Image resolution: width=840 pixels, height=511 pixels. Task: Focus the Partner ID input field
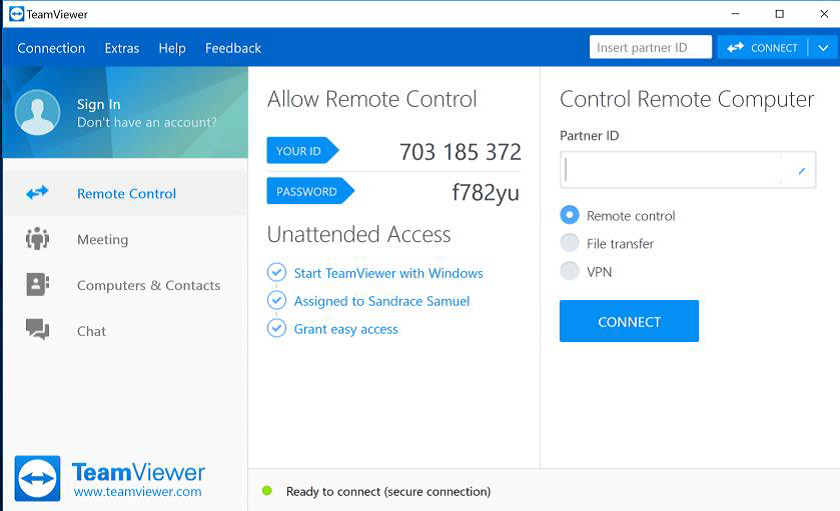click(688, 170)
